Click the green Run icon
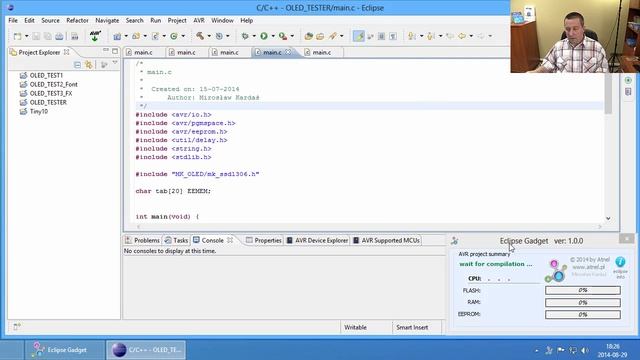640x360 pixels. [x=264, y=36]
